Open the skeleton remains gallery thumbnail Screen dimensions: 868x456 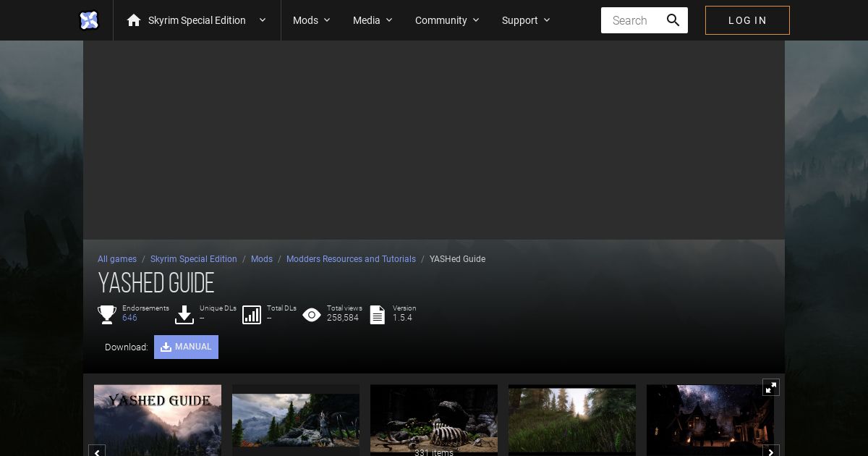click(x=434, y=420)
